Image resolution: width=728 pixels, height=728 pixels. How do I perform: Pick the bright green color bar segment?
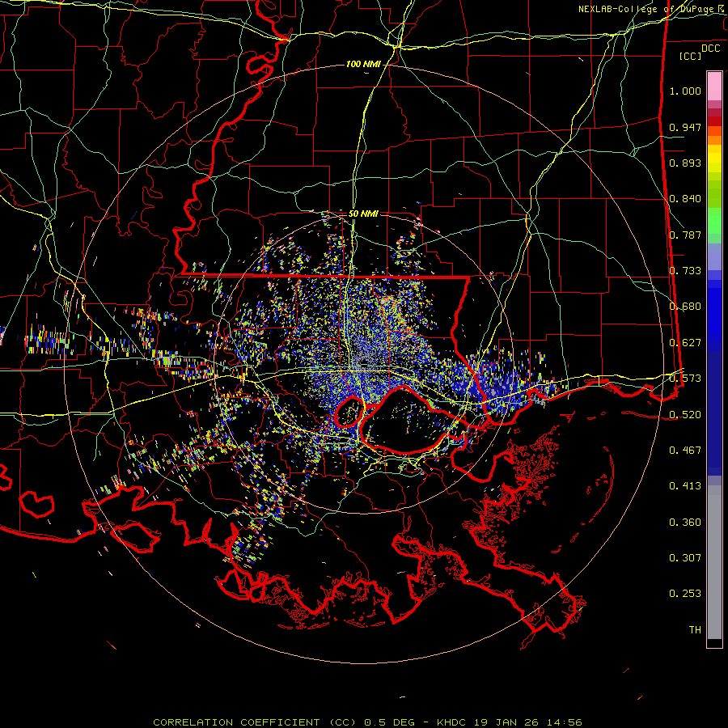pos(714,221)
